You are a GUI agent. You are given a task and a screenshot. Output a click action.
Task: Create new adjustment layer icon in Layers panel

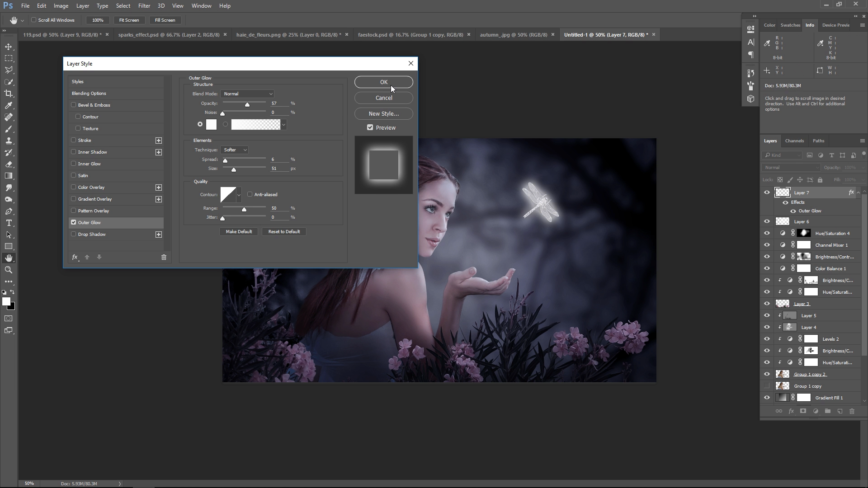[815, 411]
